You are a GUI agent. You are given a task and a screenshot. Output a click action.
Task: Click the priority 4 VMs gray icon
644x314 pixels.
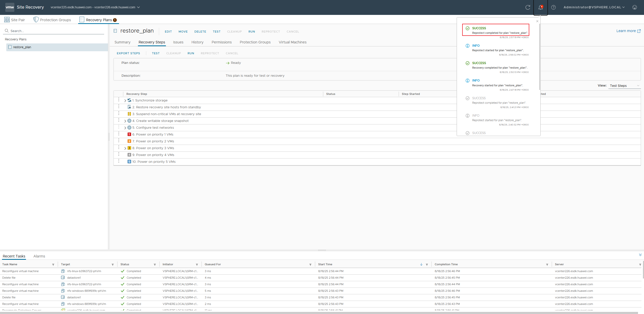point(129,155)
